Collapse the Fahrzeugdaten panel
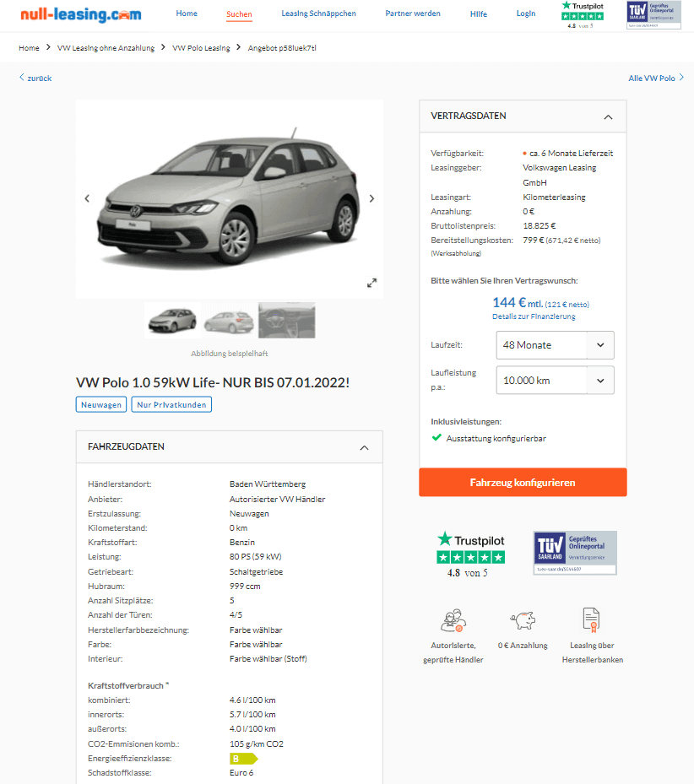The image size is (694, 784). point(364,448)
